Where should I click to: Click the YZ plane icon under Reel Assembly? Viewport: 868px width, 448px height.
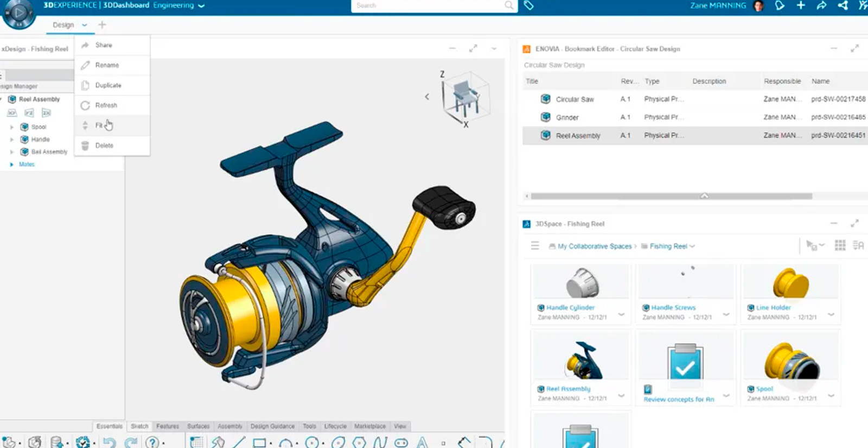tap(29, 113)
